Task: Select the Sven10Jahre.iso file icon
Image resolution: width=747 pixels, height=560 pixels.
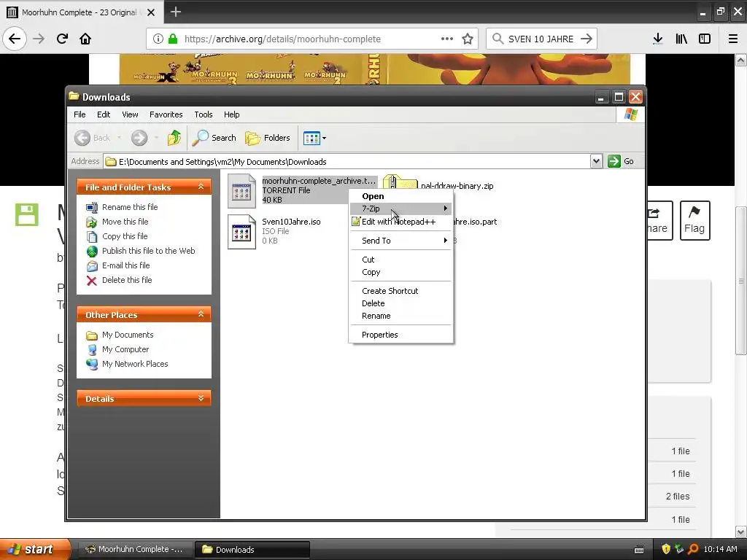Action: (x=241, y=232)
